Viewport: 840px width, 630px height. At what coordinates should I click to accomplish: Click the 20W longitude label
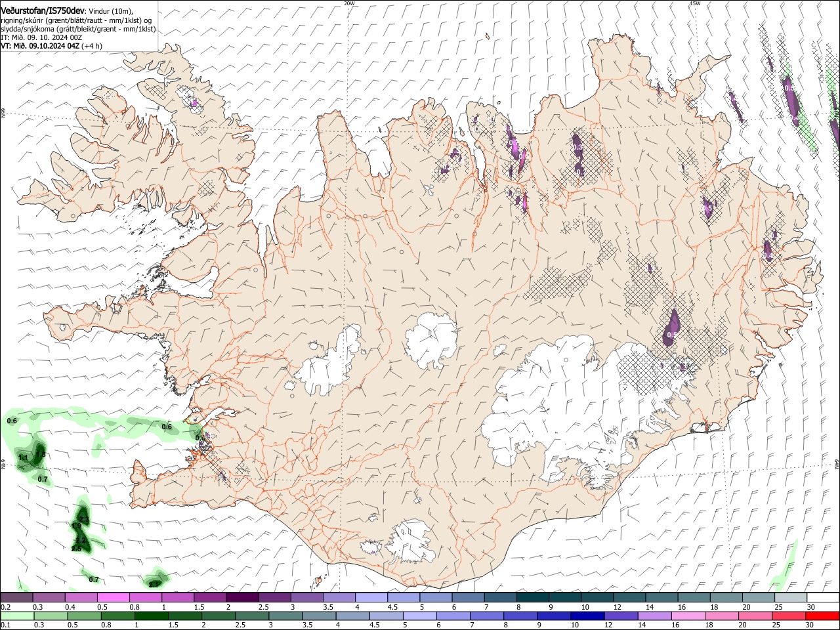(349, 3)
